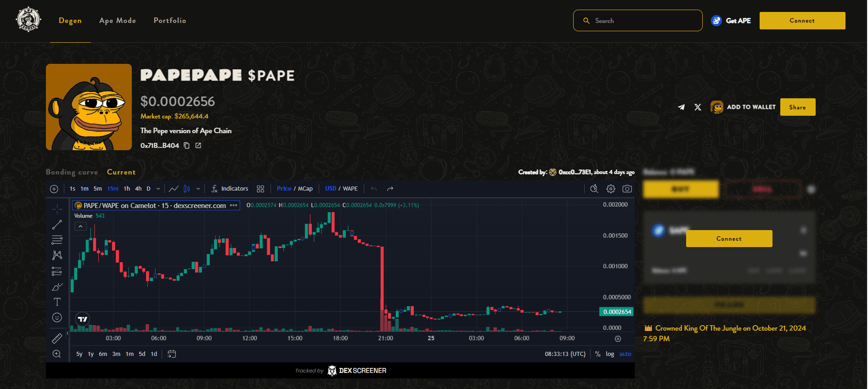Screen dimensions: 868x389
Task: Open chart settings gear
Action: tap(610, 189)
